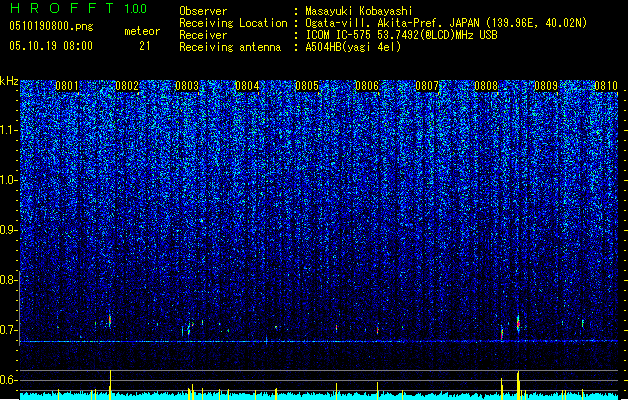Screen dimensions: 629x400
Task: Click the 0809 time marker
Action: click(546, 86)
